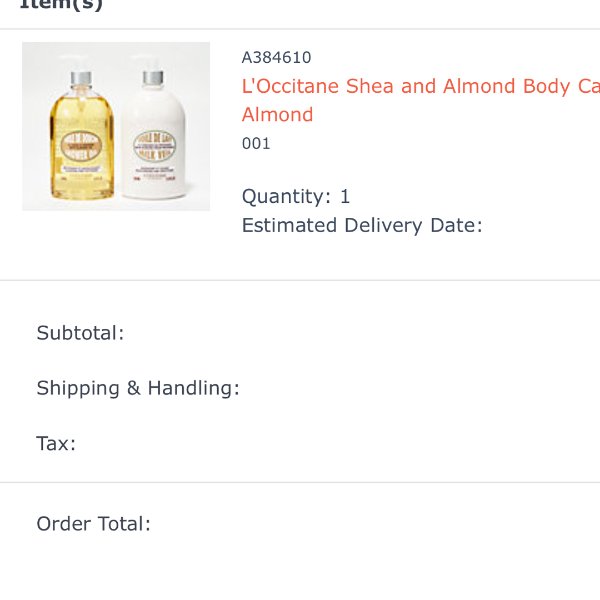
Task: Click the Tax label
Action: 56,444
